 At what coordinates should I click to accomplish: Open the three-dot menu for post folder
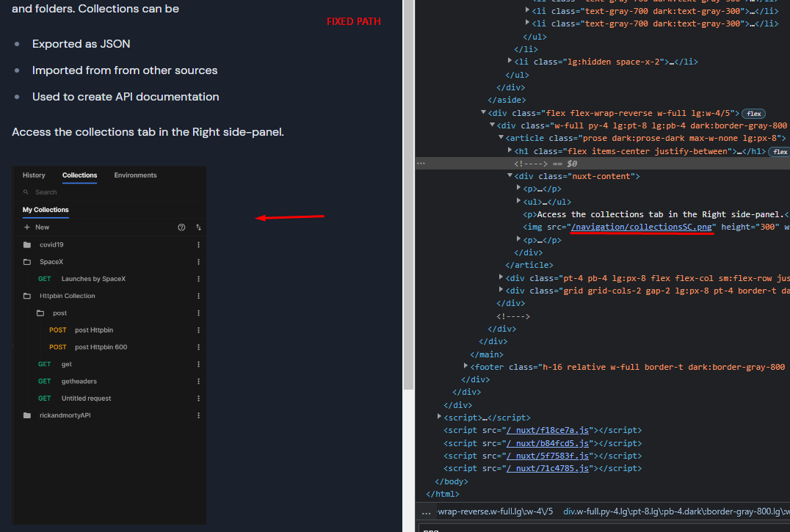coord(198,313)
